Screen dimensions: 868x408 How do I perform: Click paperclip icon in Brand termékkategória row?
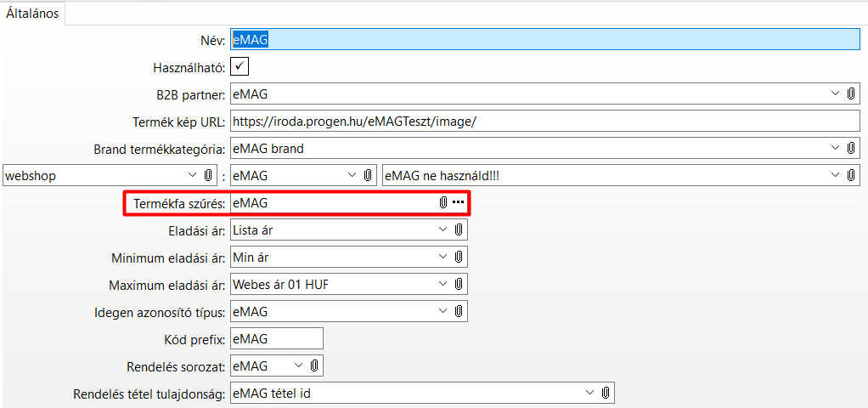pyautogui.click(x=851, y=148)
